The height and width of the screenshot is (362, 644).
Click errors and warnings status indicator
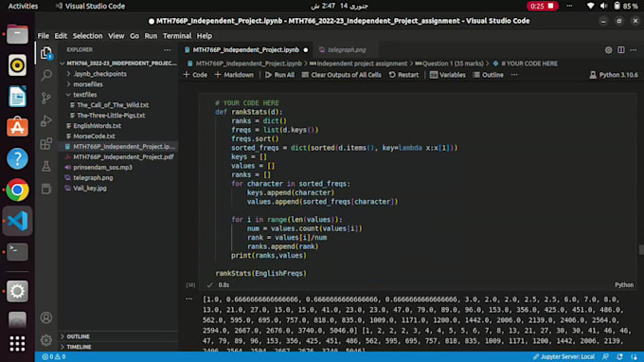click(x=54, y=356)
